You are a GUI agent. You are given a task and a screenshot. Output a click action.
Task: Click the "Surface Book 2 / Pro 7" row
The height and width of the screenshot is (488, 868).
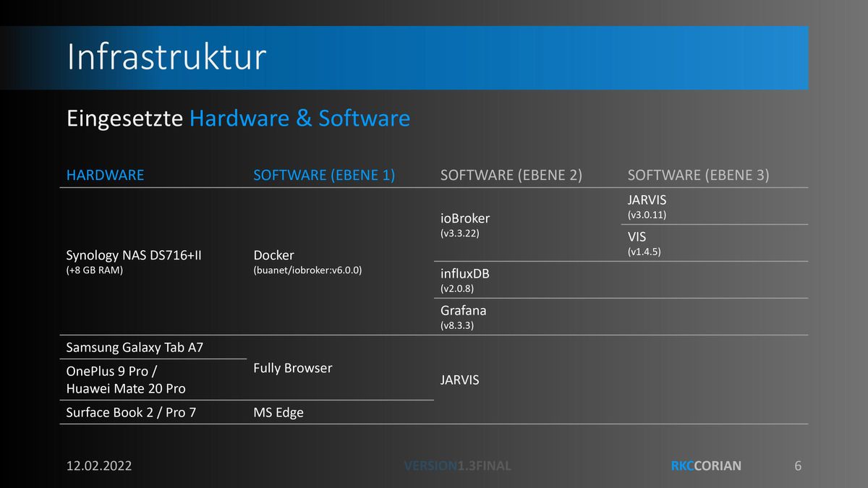pyautogui.click(x=131, y=413)
